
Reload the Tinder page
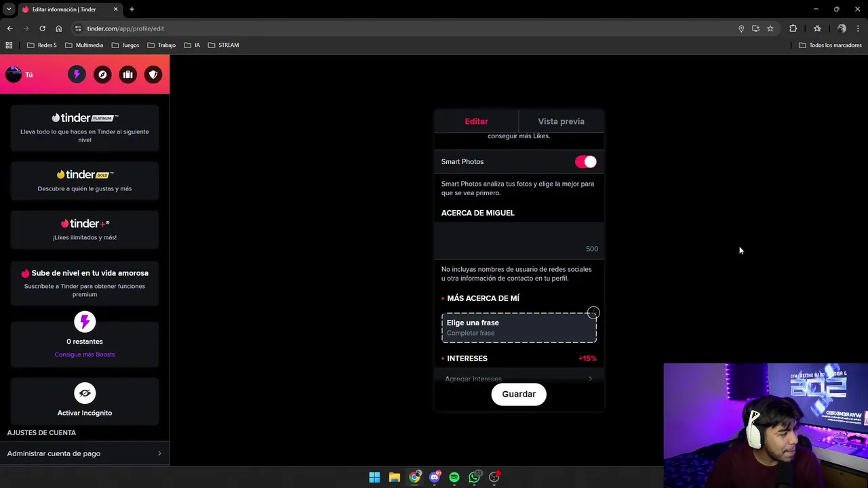point(42,28)
